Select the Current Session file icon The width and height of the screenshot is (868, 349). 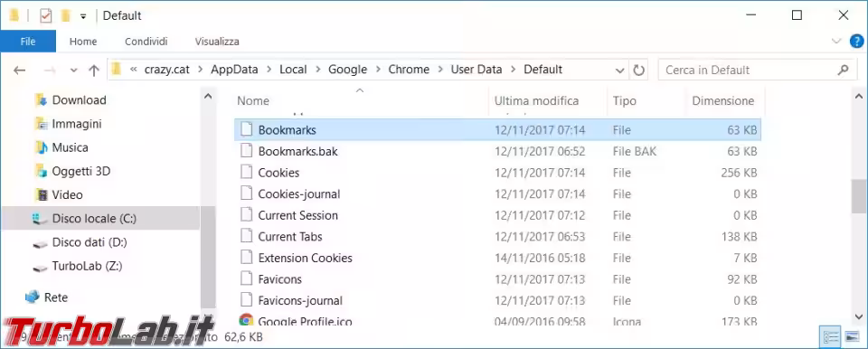[x=246, y=215]
